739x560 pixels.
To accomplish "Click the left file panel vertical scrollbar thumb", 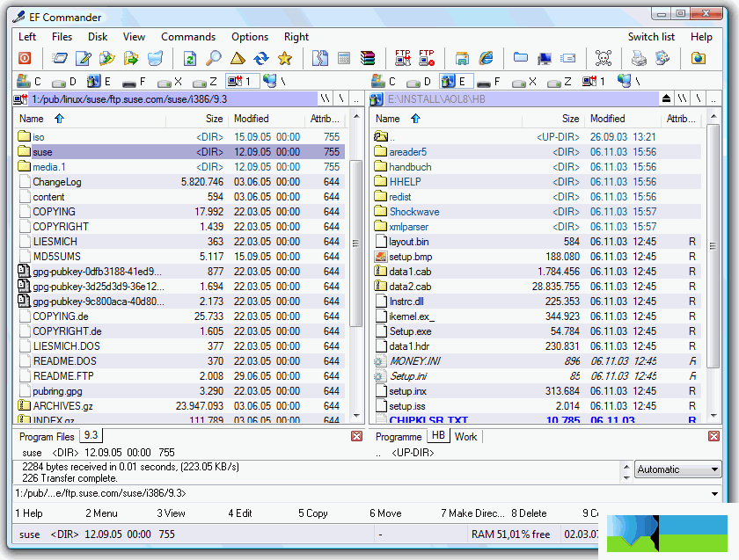I will (355, 244).
